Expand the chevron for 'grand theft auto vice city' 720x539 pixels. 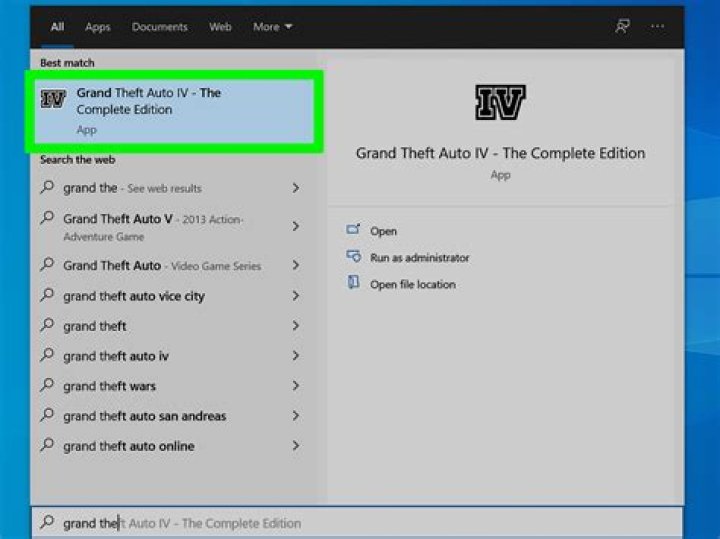[296, 296]
